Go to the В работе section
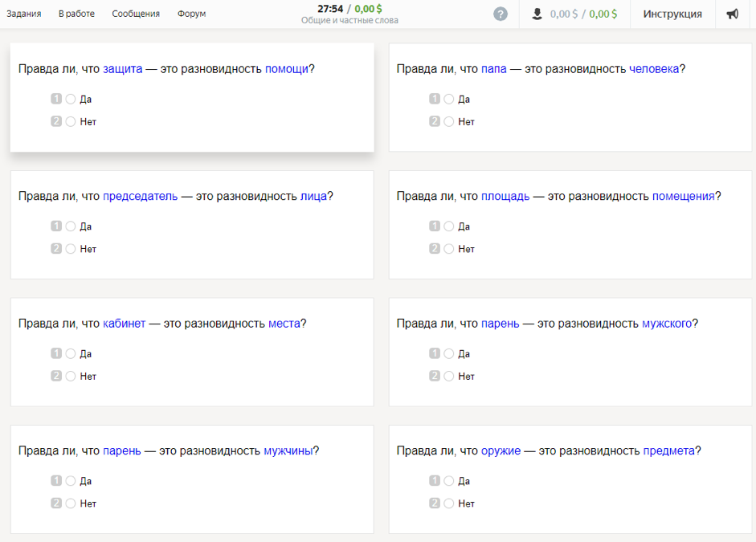Viewport: 756px width, 542px height. pyautogui.click(x=76, y=14)
